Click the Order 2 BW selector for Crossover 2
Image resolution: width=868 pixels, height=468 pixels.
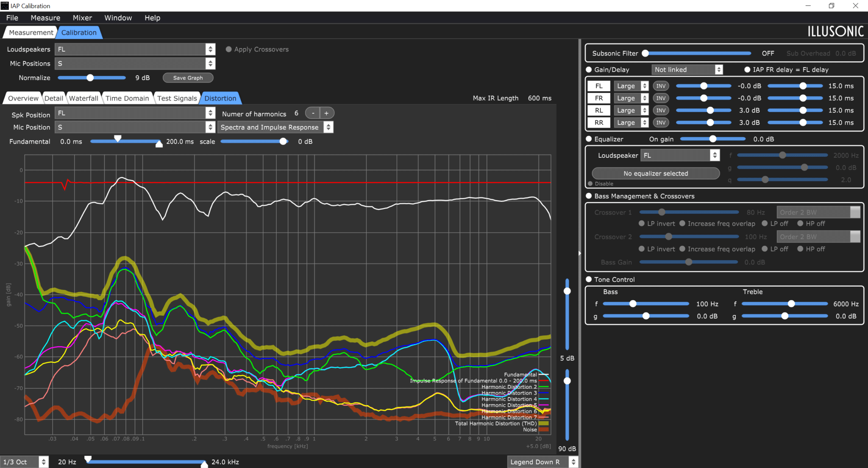(x=818, y=237)
